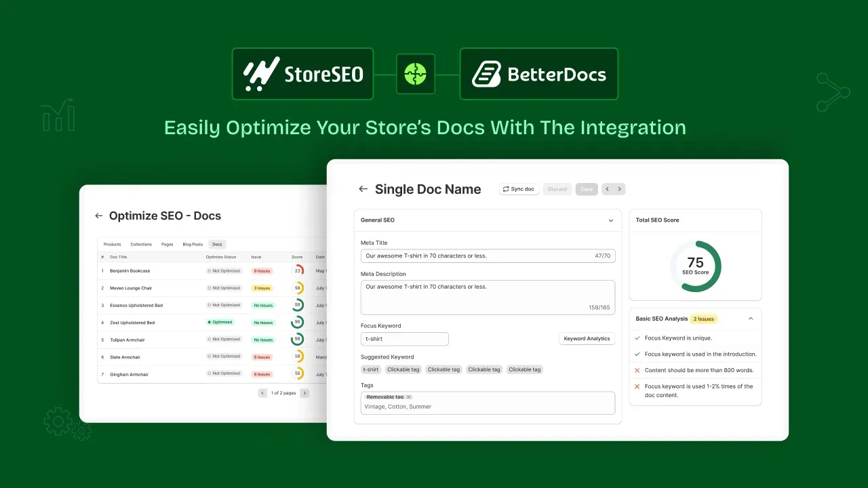Click the Discard button
Screen dimensions: 868x488
[x=557, y=189]
